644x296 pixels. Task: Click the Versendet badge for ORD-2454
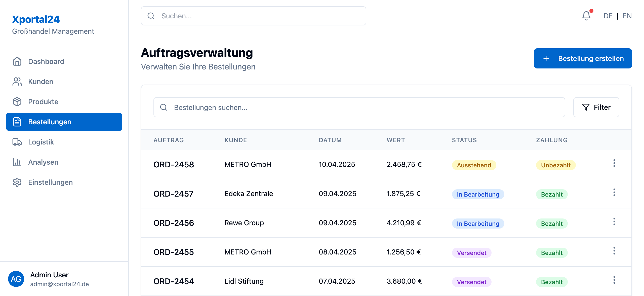click(x=472, y=282)
